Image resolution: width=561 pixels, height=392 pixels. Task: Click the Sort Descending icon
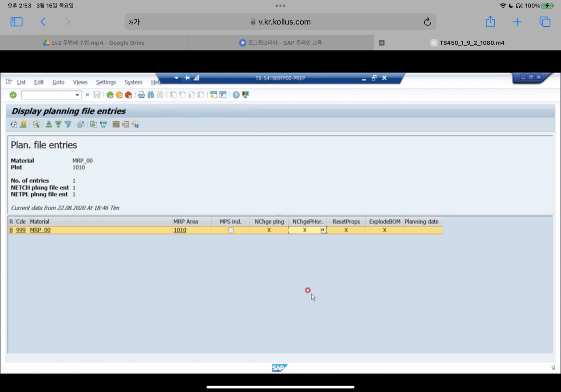tap(58, 125)
